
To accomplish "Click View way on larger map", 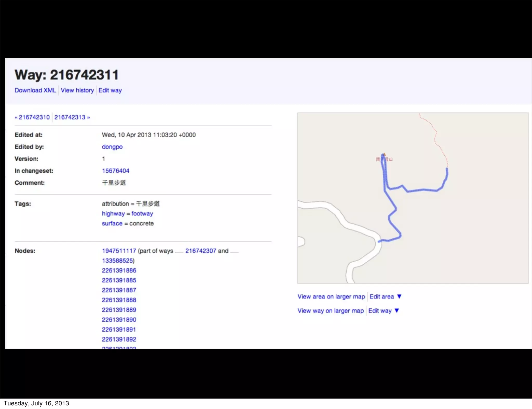I will [330, 311].
